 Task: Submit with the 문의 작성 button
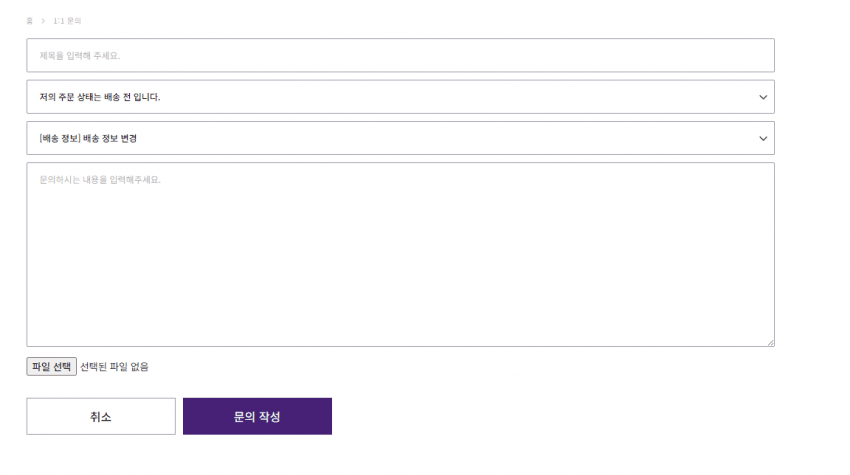tap(257, 417)
